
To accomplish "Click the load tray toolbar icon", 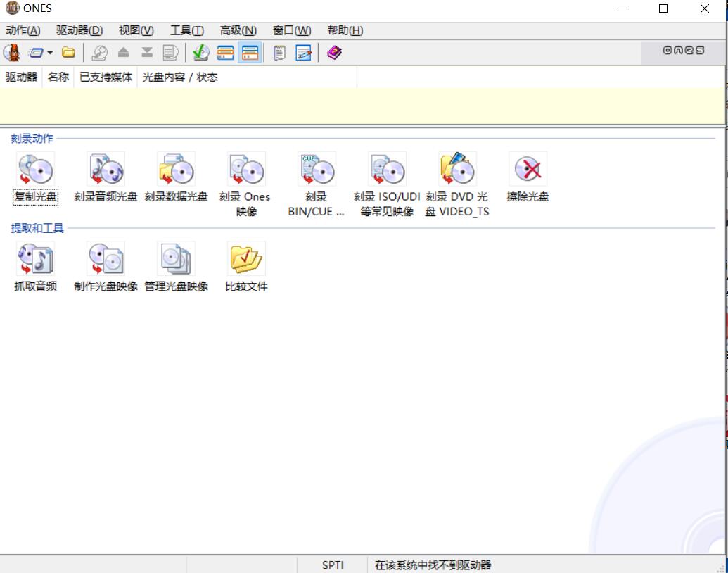I will click(147, 53).
